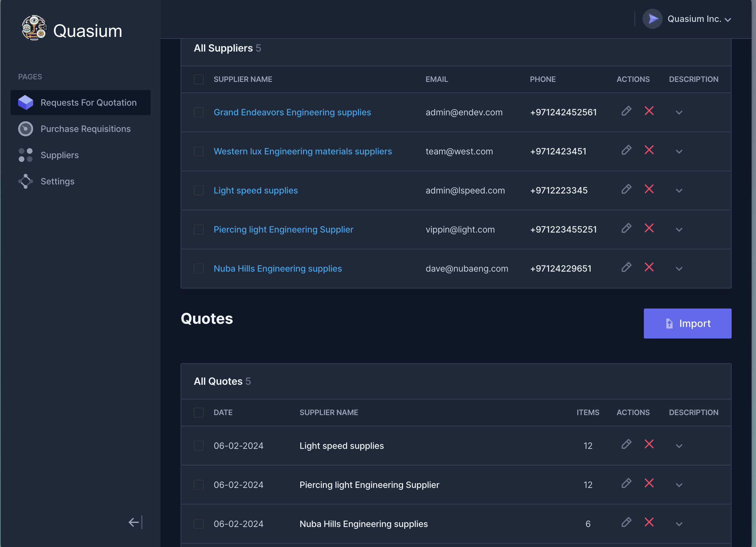Tick the Light speed supplies supplier checkbox
The width and height of the screenshot is (756, 547).
click(x=199, y=190)
